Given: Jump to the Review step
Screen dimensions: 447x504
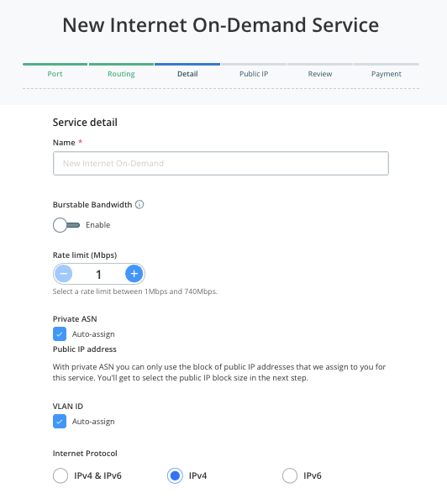Looking at the screenshot, I should [320, 74].
